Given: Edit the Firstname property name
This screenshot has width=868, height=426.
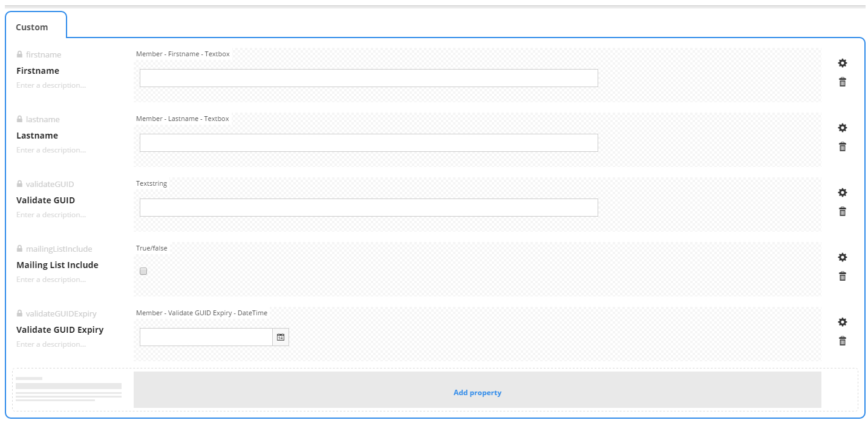Looking at the screenshot, I should (x=38, y=71).
